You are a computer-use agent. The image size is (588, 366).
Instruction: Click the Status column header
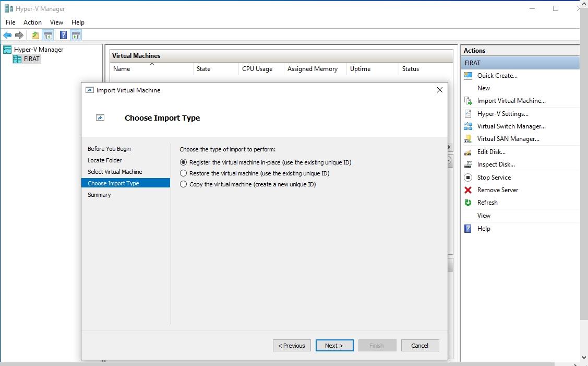(426, 69)
